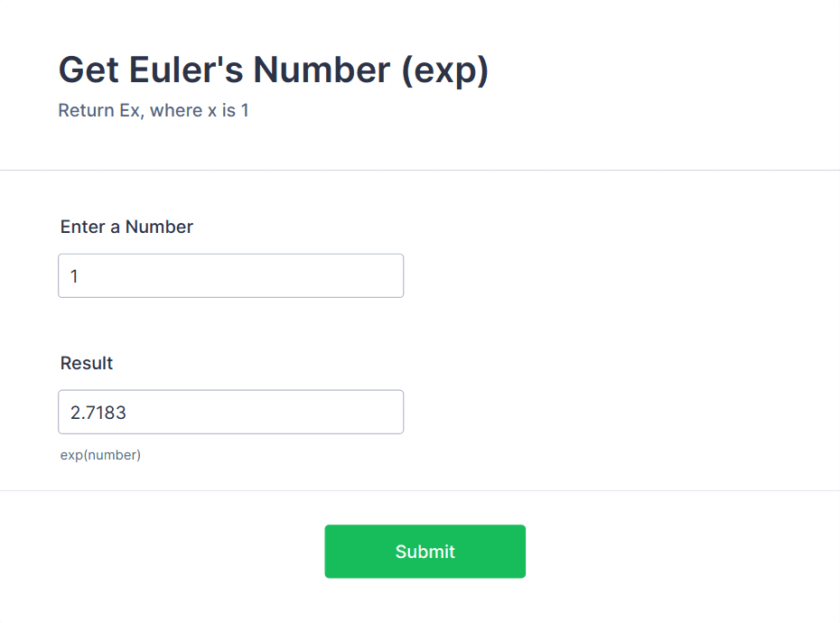Click the divider area above Submit
The width and height of the screenshot is (840, 623).
point(420,492)
